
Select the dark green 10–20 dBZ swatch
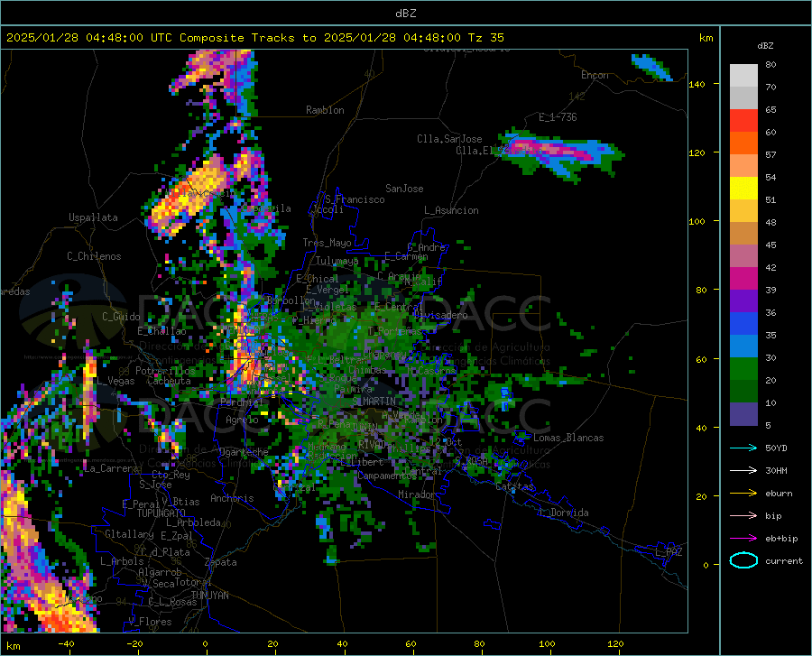pyautogui.click(x=743, y=392)
